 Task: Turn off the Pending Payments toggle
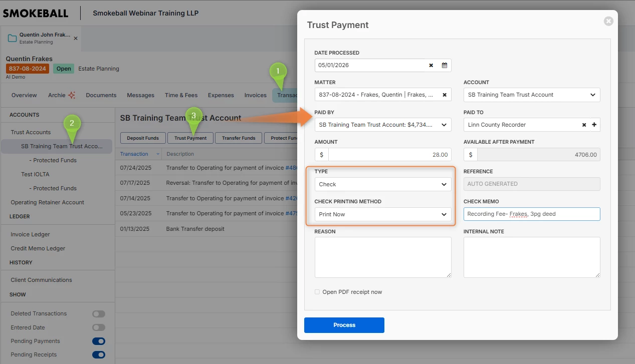[x=99, y=341]
